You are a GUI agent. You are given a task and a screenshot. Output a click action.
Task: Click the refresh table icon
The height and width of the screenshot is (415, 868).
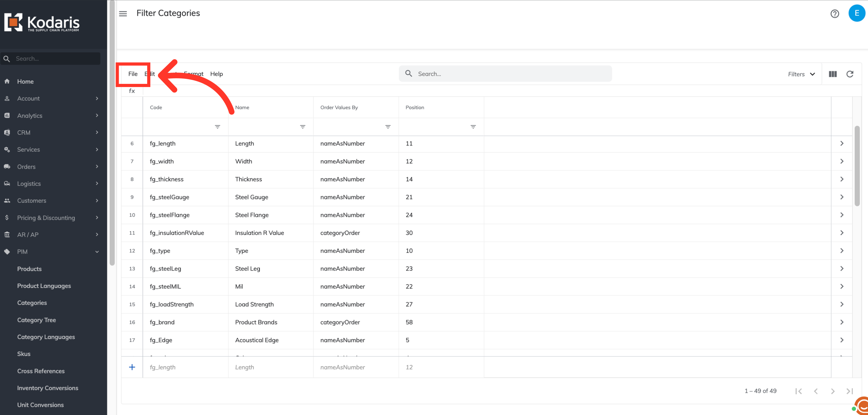[849, 74]
